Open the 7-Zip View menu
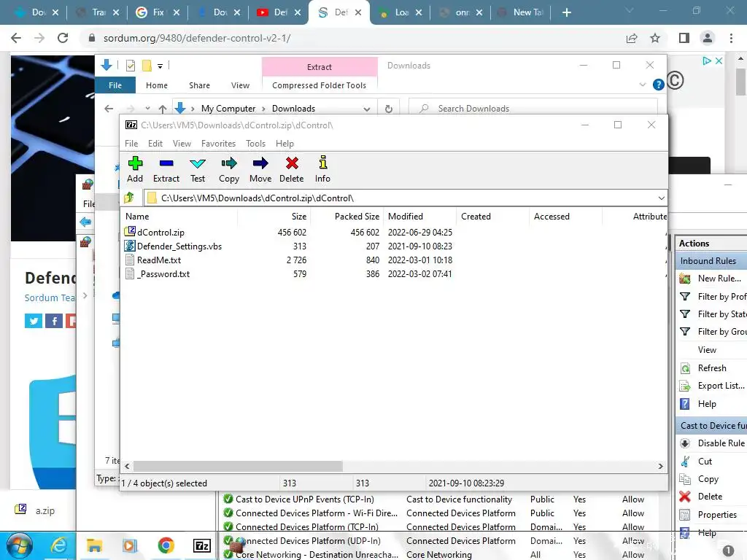The height and width of the screenshot is (560, 747). pyautogui.click(x=182, y=144)
